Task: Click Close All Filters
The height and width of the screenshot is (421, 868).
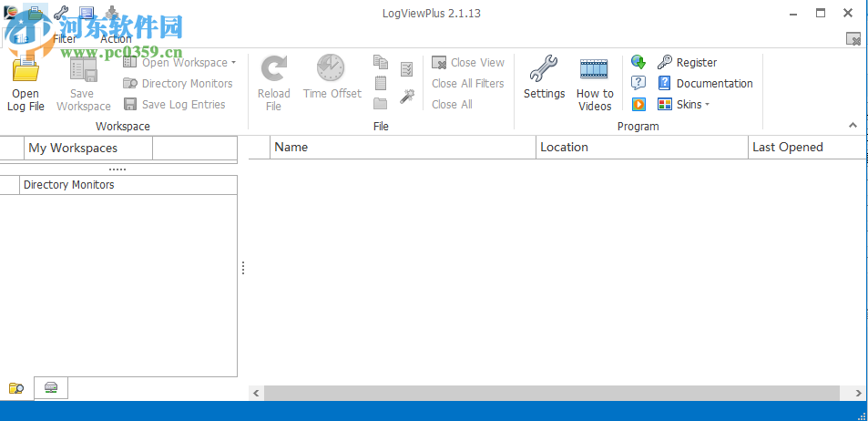Action: pyautogui.click(x=468, y=84)
